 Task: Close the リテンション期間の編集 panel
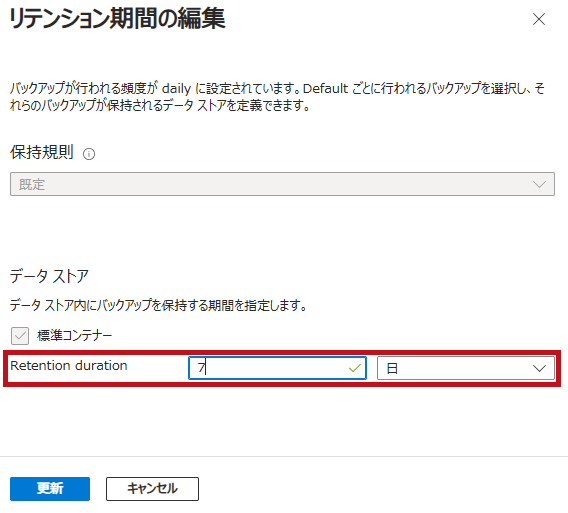pyautogui.click(x=539, y=19)
